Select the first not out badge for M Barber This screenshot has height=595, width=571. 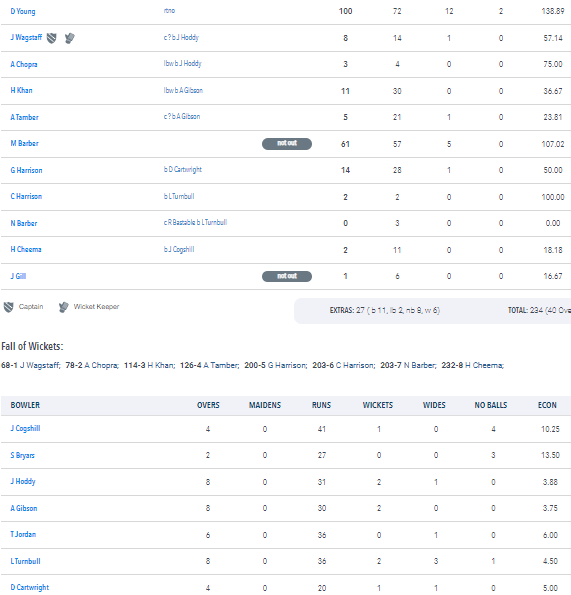pyautogui.click(x=287, y=143)
